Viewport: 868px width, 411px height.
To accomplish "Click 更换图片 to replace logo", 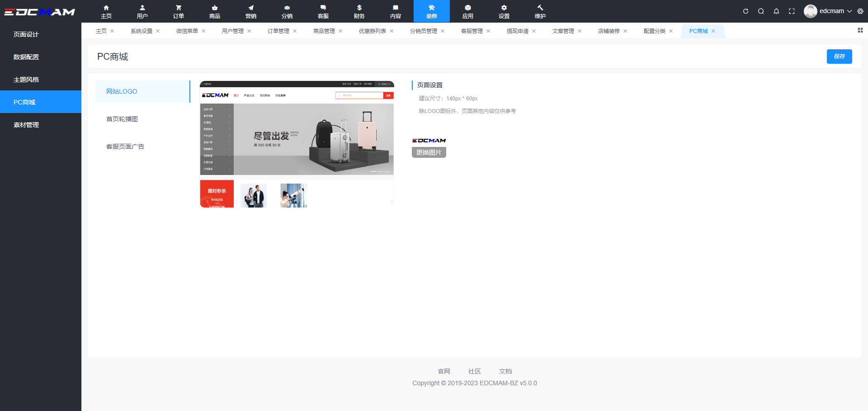I will tap(429, 152).
